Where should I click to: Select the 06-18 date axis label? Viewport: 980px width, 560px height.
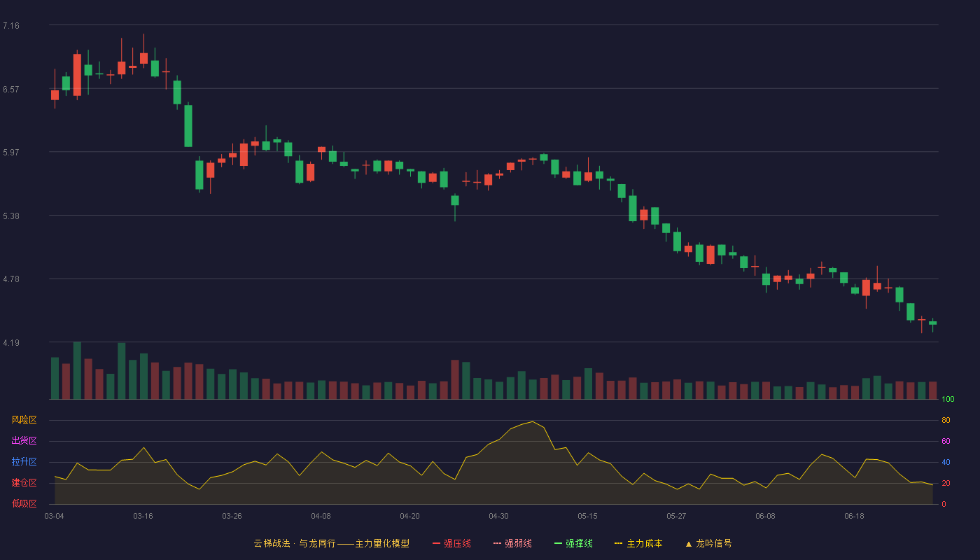[x=854, y=516]
